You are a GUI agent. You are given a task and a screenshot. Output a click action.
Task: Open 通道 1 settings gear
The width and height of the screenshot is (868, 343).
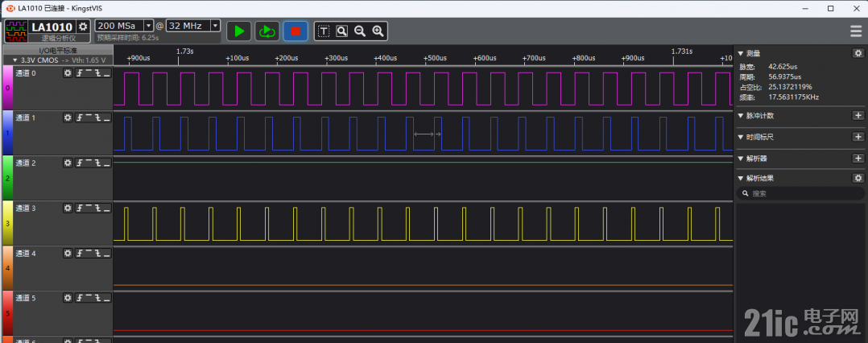[68, 118]
